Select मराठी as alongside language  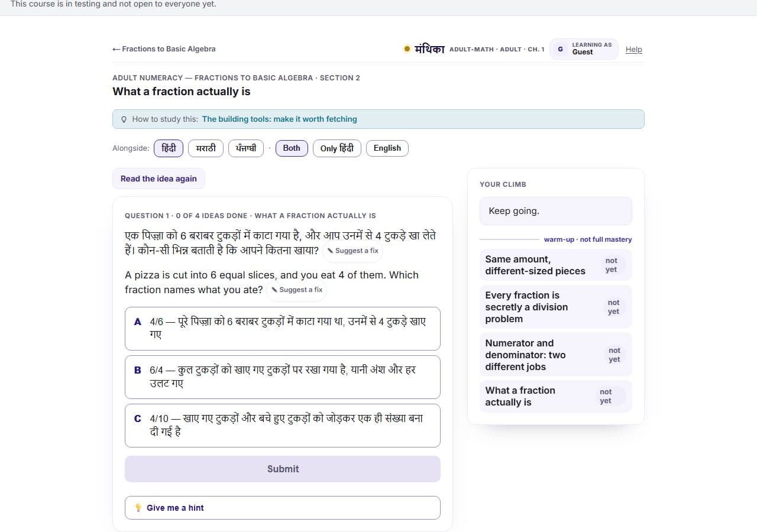tap(206, 148)
